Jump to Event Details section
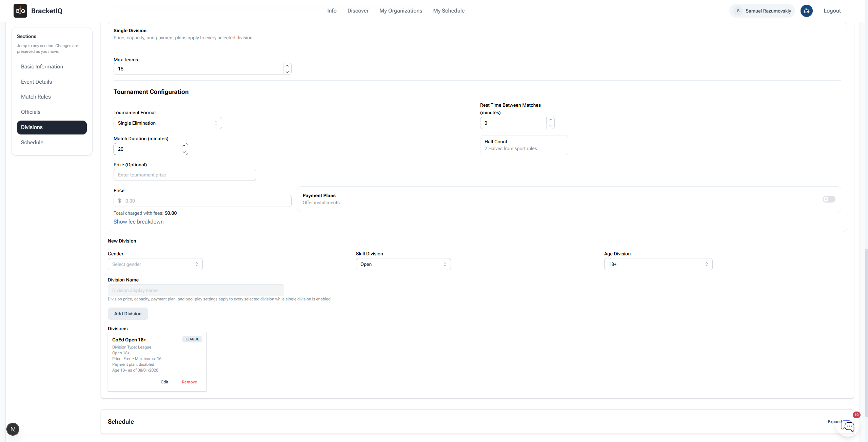The height and width of the screenshot is (442, 868). click(x=52, y=82)
